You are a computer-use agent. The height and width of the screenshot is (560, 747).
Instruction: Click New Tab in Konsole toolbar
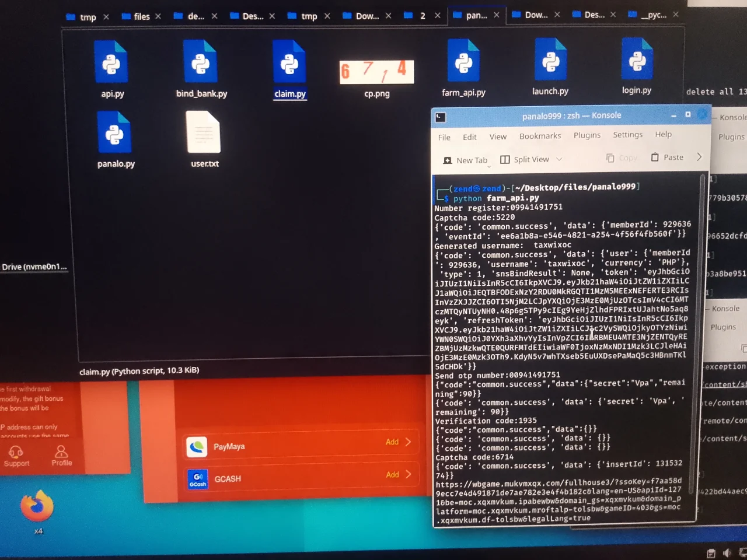click(465, 160)
